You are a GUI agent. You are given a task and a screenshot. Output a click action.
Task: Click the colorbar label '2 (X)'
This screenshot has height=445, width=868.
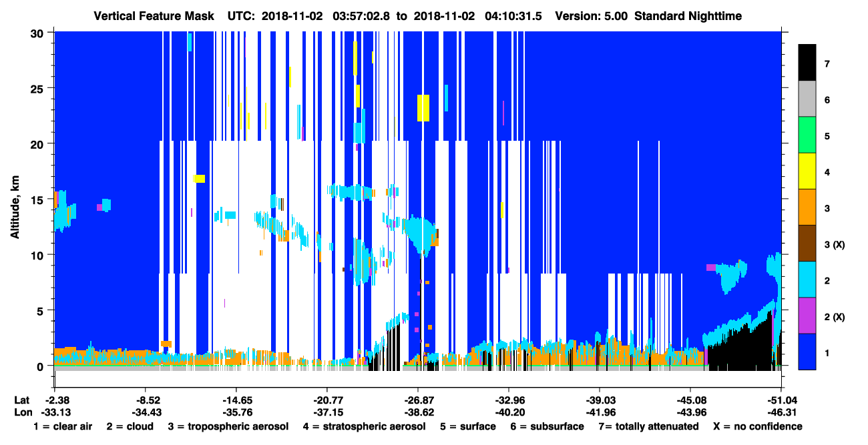click(x=835, y=316)
